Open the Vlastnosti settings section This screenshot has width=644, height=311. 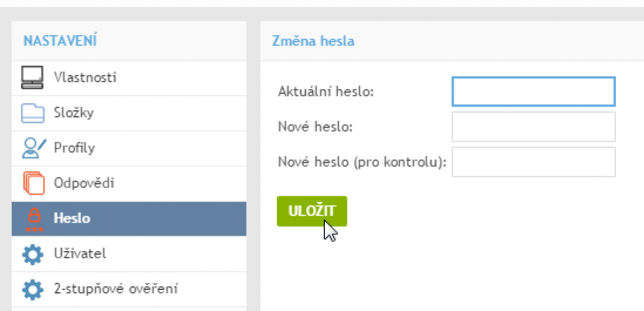click(85, 77)
